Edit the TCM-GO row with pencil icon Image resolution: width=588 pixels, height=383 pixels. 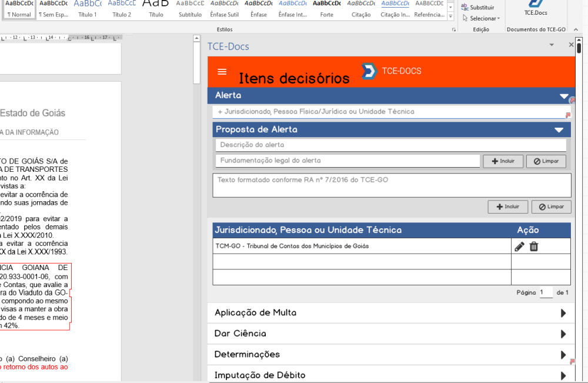(x=519, y=247)
